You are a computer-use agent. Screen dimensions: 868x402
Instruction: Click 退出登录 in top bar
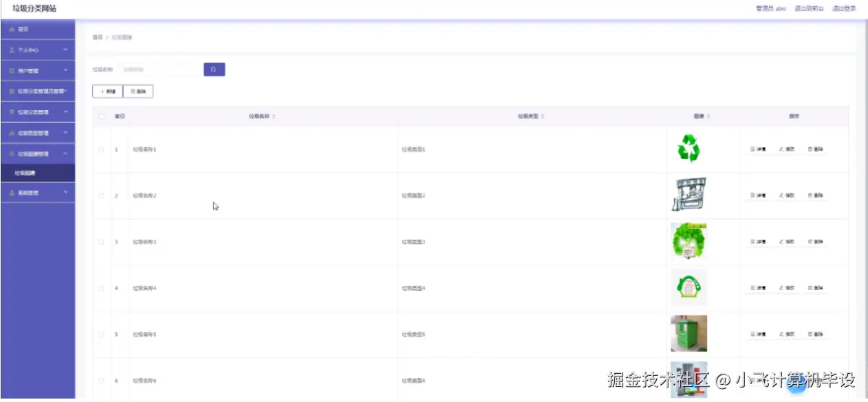pos(844,9)
